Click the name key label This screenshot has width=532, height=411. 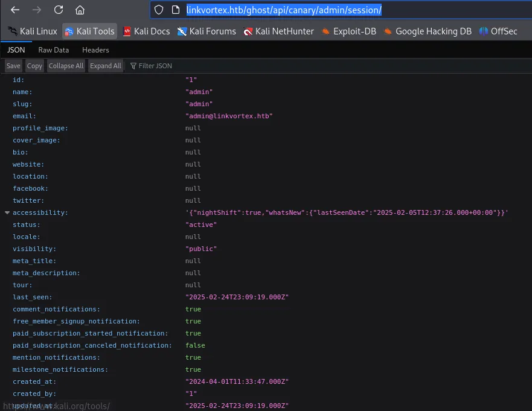22,92
